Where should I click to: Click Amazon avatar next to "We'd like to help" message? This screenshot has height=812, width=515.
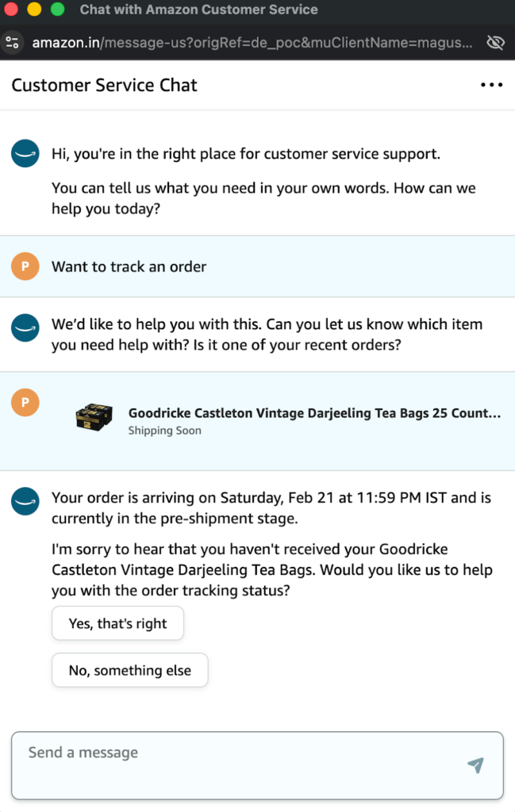[25, 327]
